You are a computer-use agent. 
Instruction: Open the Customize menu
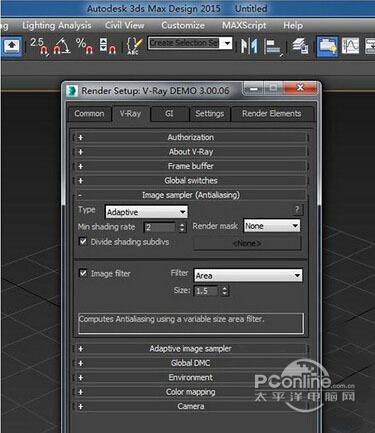click(x=183, y=25)
